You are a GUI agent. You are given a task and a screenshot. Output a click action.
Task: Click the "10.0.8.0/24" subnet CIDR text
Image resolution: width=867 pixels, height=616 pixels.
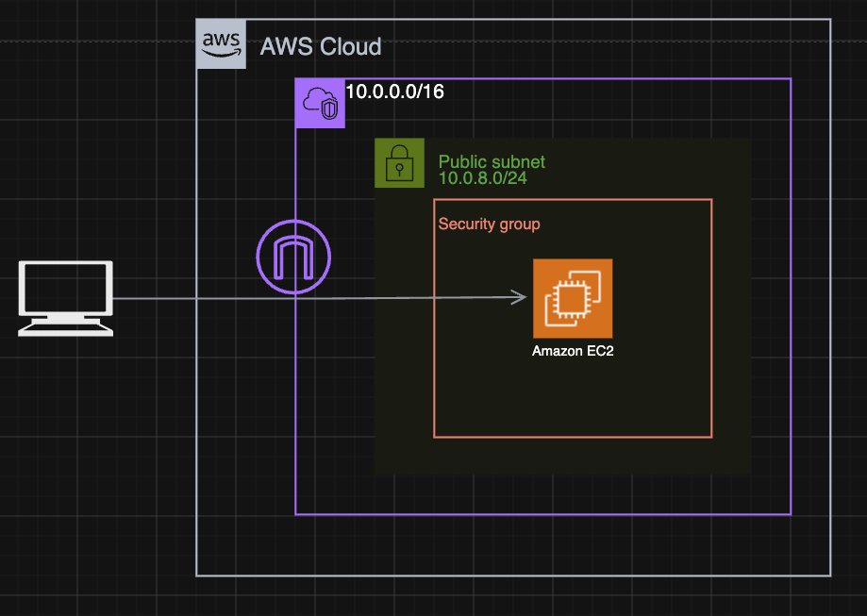click(x=483, y=178)
